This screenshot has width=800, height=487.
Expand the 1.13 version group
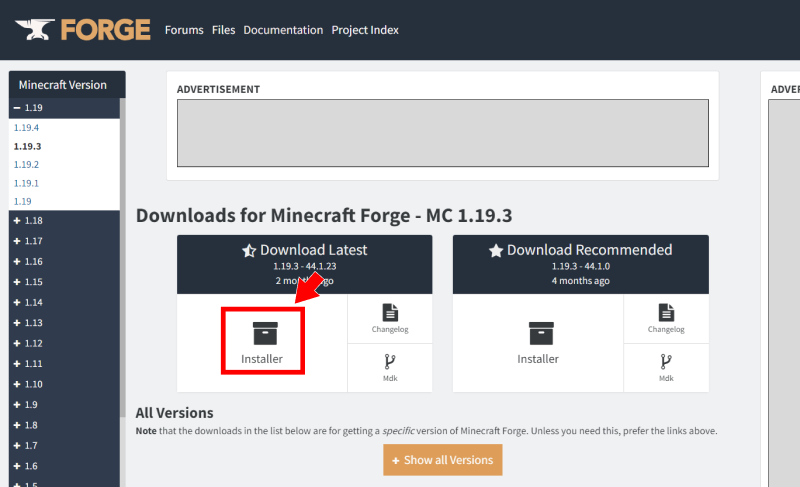[64, 322]
